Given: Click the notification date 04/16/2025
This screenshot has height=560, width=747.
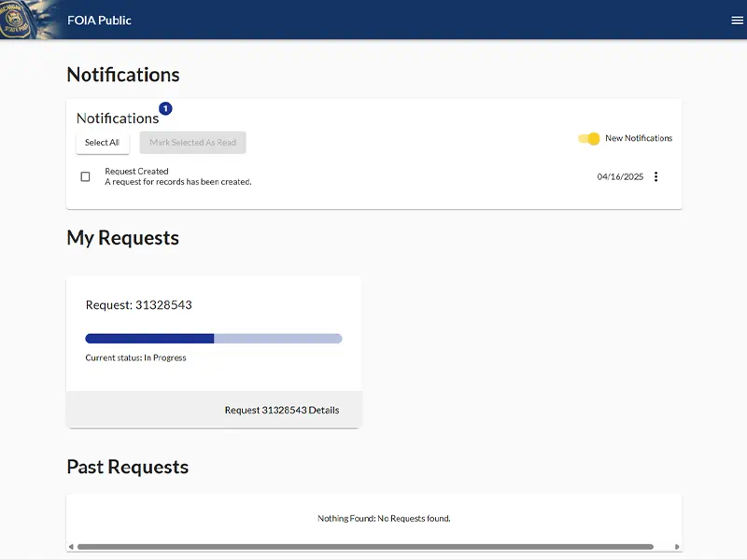Looking at the screenshot, I should (x=620, y=176).
